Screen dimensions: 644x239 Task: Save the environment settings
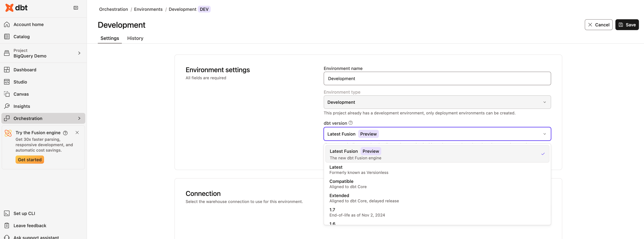[x=627, y=25]
